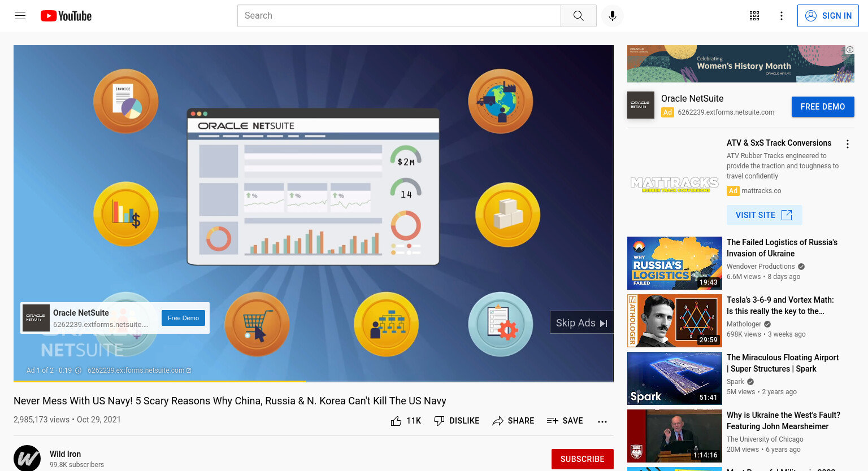Open the YouTube apps grid
The width and height of the screenshot is (868, 471).
754,16
